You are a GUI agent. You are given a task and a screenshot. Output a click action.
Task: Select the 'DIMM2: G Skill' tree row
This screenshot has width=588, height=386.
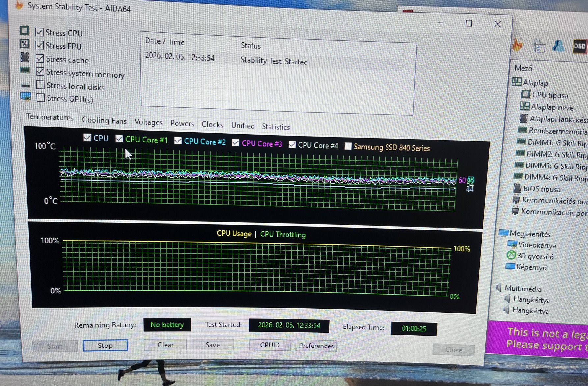click(551, 154)
